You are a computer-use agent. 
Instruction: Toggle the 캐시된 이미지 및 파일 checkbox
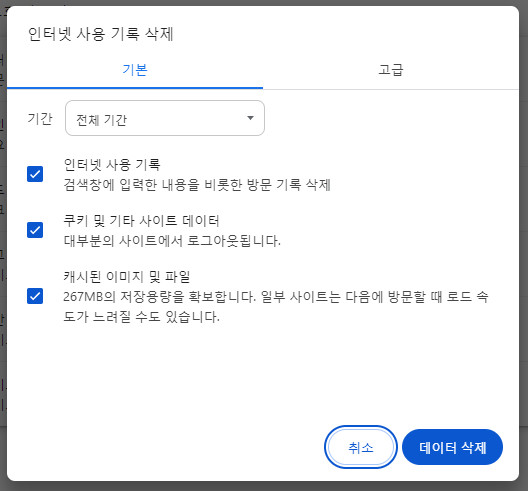click(35, 296)
